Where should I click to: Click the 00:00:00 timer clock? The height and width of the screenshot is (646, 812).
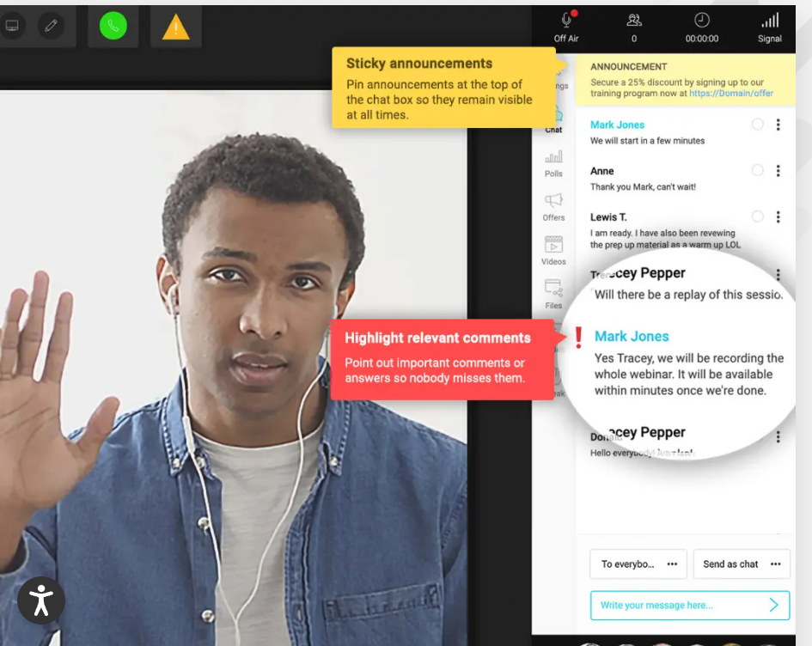tap(702, 21)
